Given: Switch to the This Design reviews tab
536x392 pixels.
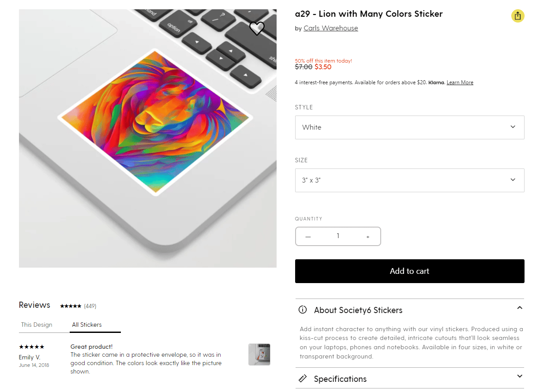Looking at the screenshot, I should point(37,325).
